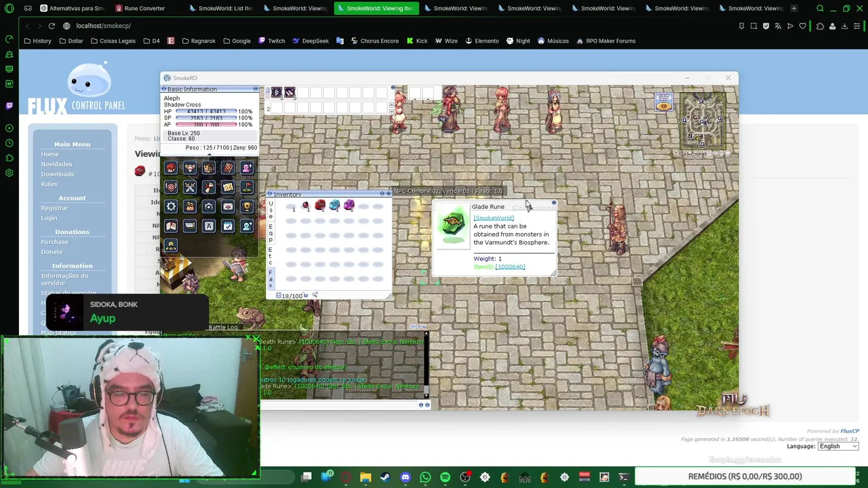Screen dimensions: 868x488
Task: Open Registrar account link
Action: click(x=54, y=208)
